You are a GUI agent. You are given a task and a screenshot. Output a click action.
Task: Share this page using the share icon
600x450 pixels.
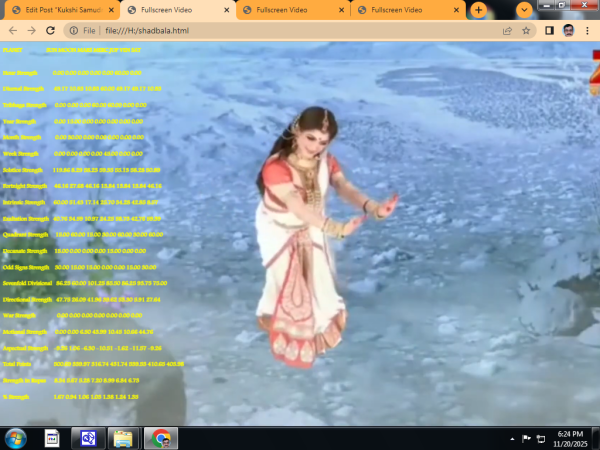tap(507, 31)
